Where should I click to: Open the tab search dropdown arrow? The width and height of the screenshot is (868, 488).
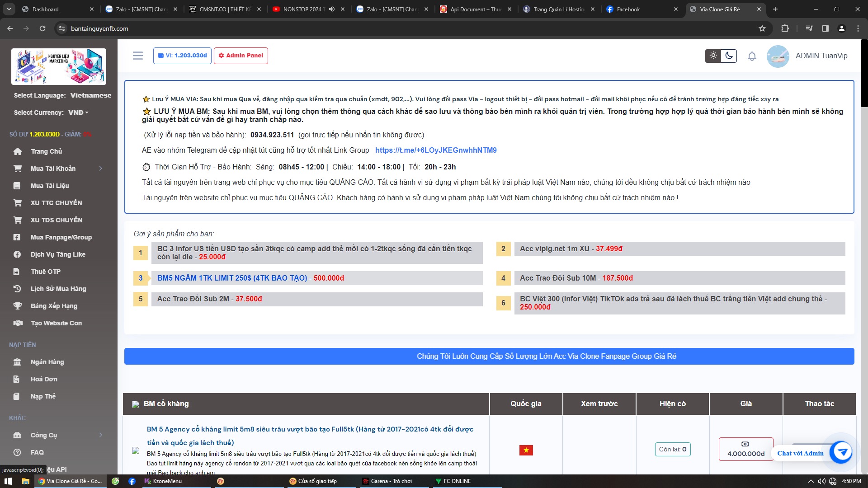pyautogui.click(x=9, y=9)
